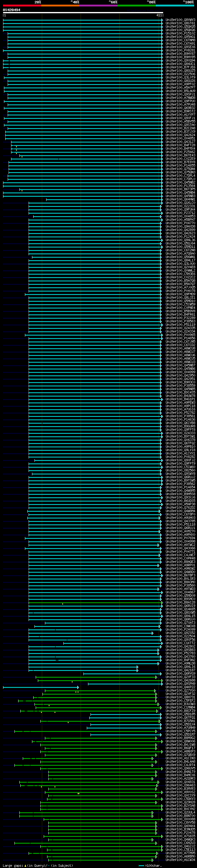197x868 pixels.
Task: Open hit UniRef100_Q8VWV3
Action: tap(180, 20)
